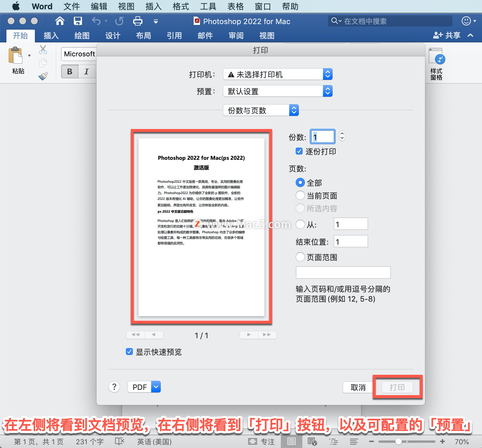
Task: Switch to outline view
Action: pyautogui.click(x=333, y=442)
